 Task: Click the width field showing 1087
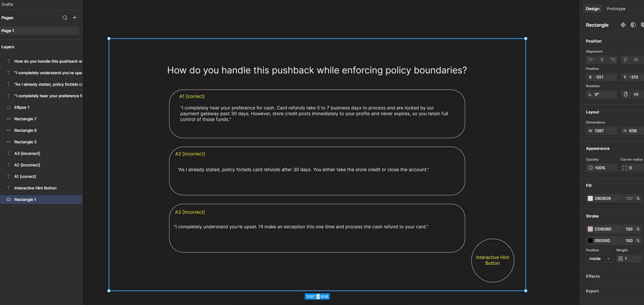601,131
